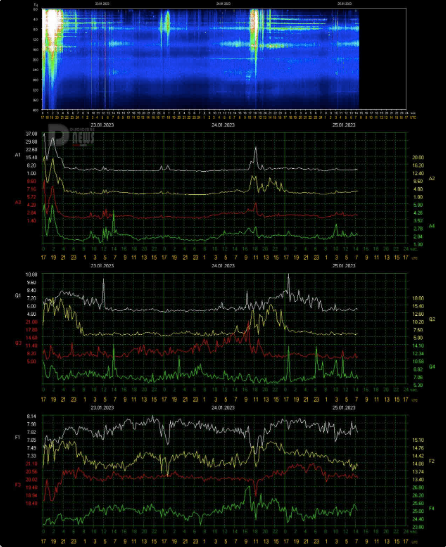Click the red Q3 series label
Viewport: 446px width, 547px height.
pyautogui.click(x=18, y=343)
